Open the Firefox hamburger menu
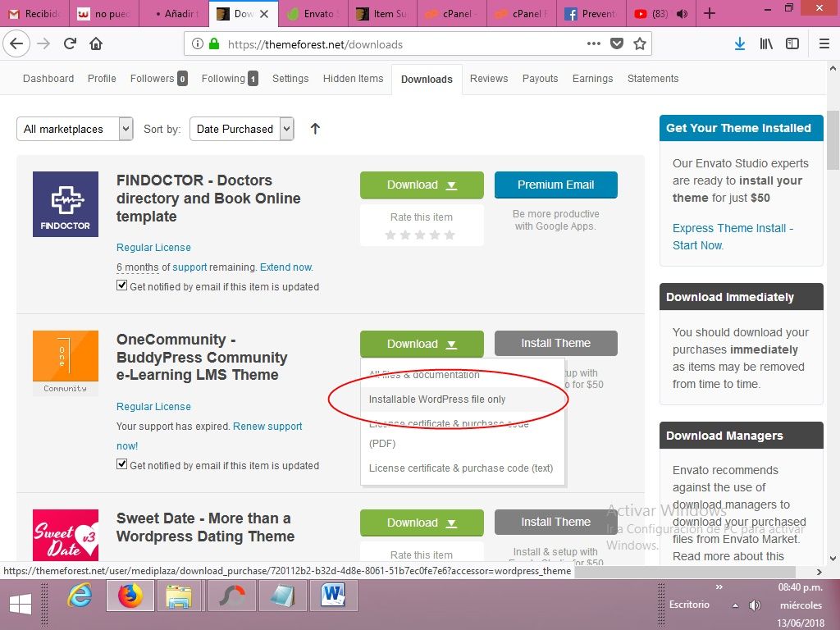Screen dimensions: 840x630 (824, 44)
